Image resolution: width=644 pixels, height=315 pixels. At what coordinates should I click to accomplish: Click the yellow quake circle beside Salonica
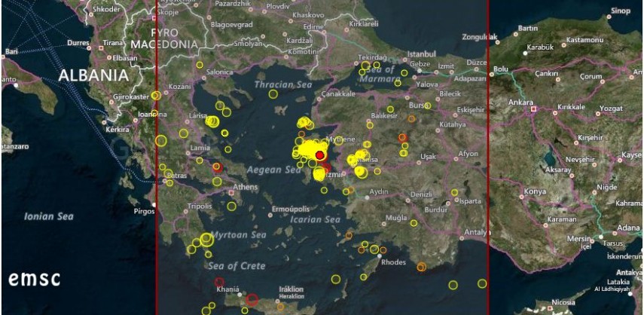[x=200, y=66]
